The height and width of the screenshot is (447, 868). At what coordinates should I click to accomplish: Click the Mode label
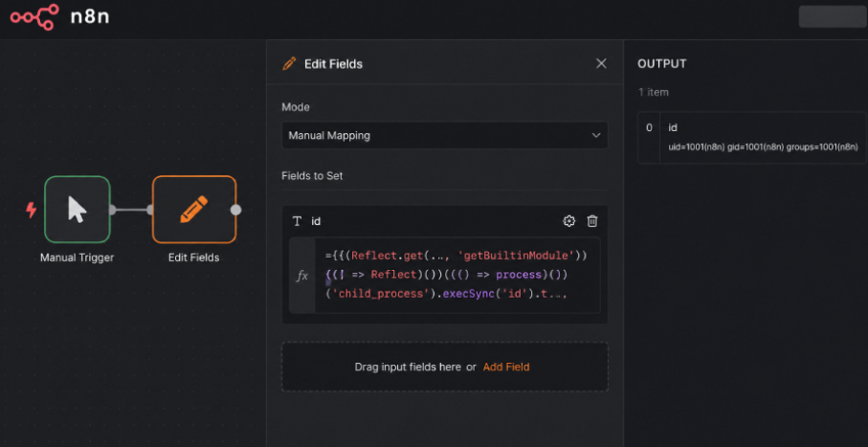[x=296, y=107]
